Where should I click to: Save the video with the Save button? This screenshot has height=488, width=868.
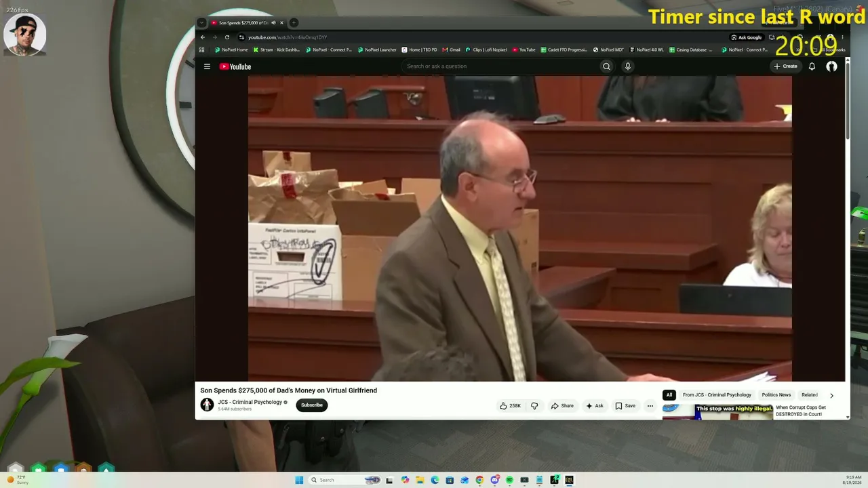coord(625,406)
